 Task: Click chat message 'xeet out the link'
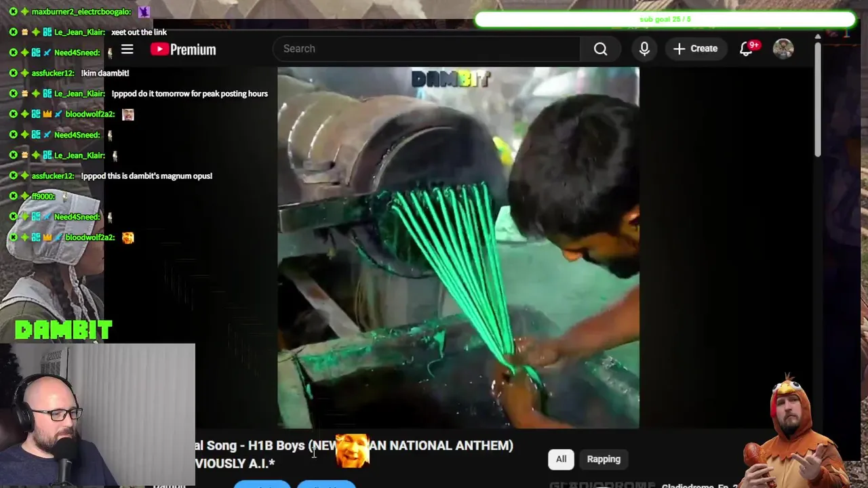pyautogui.click(x=139, y=32)
